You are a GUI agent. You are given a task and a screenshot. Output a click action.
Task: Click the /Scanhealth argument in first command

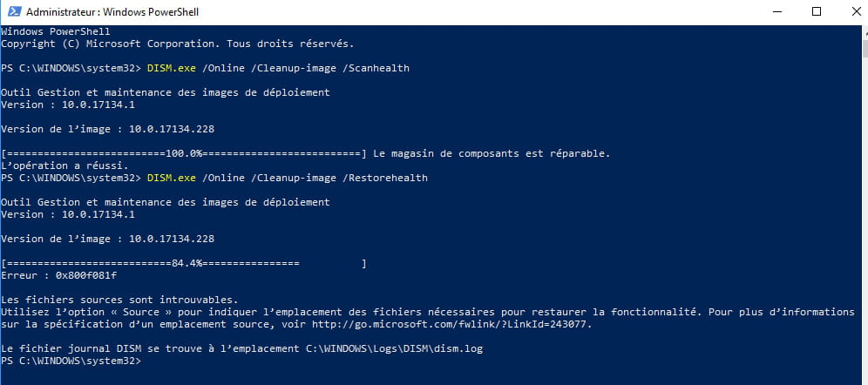pos(378,69)
